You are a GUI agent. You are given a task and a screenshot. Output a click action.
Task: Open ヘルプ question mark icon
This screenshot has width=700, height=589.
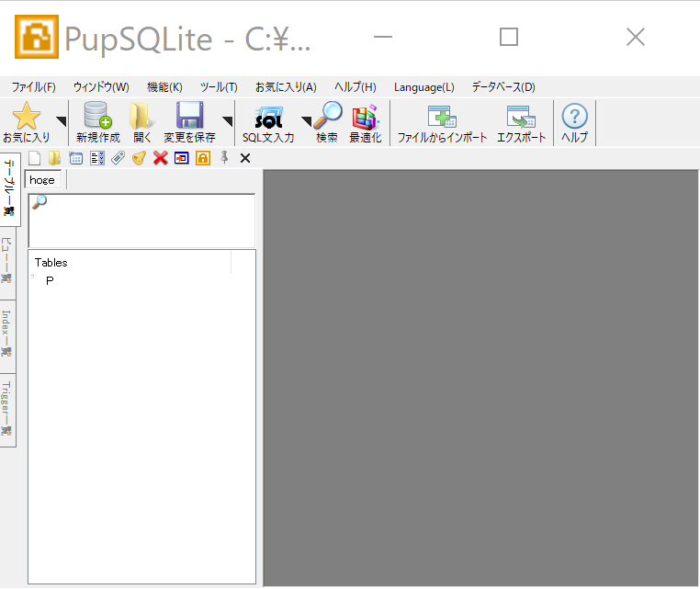574,117
